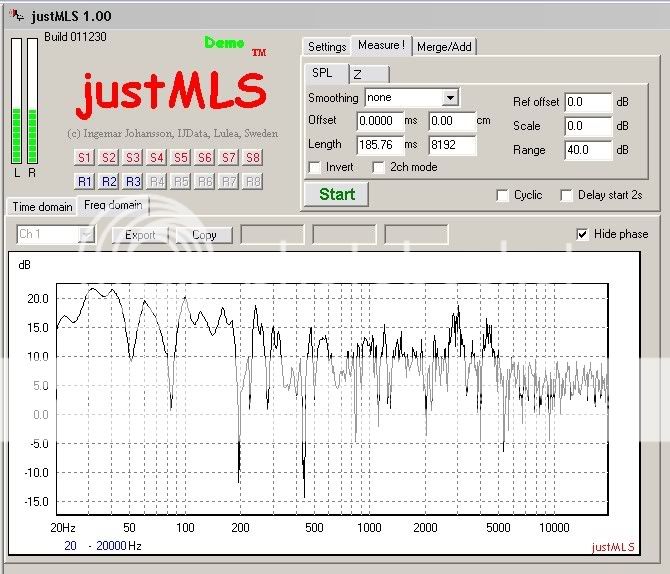Enable the Cyclic checkbox
This screenshot has height=574, width=670.
pos(503,196)
